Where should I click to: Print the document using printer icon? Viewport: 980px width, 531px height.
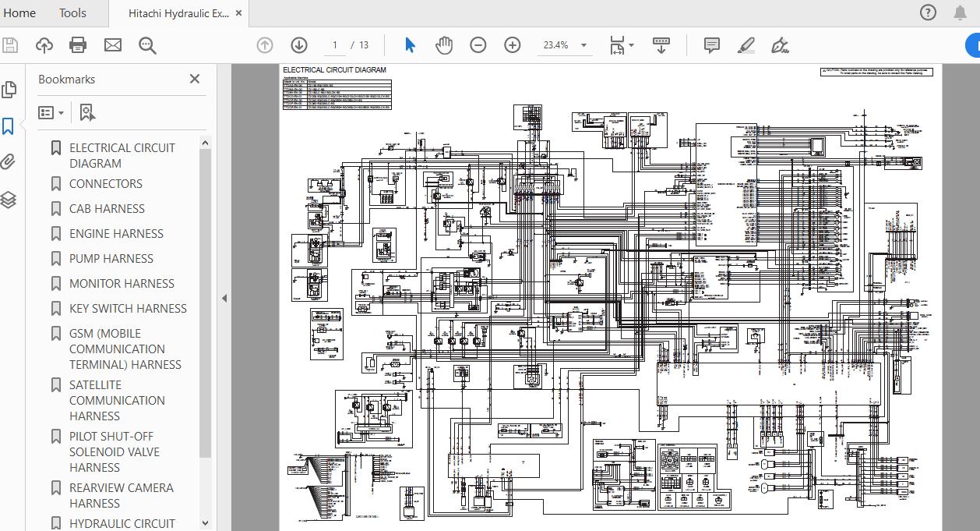(x=78, y=45)
